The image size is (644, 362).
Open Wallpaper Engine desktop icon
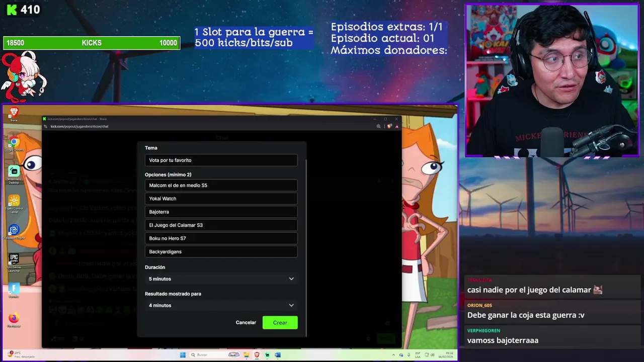14,232
